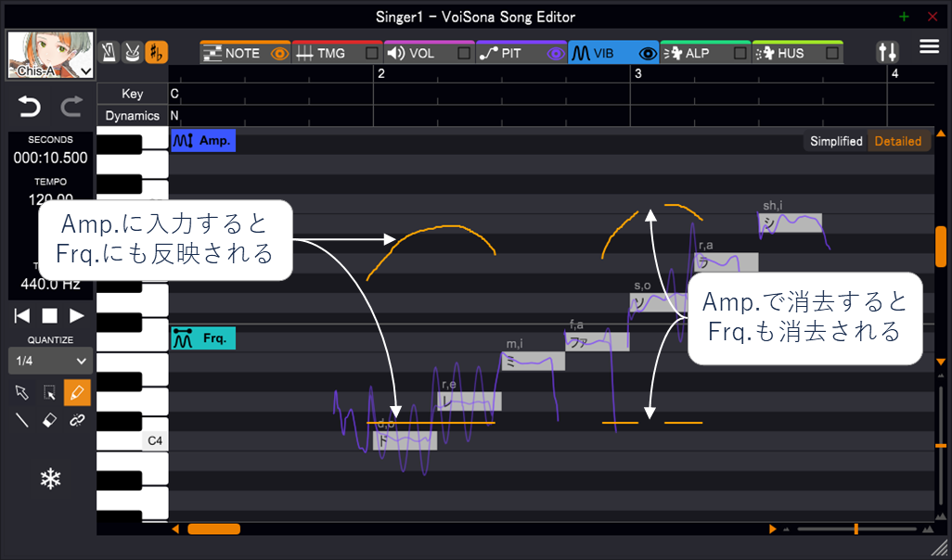Click the scroll-left arrow on horizontal scrollbar
The height and width of the screenshot is (560, 952).
(175, 529)
